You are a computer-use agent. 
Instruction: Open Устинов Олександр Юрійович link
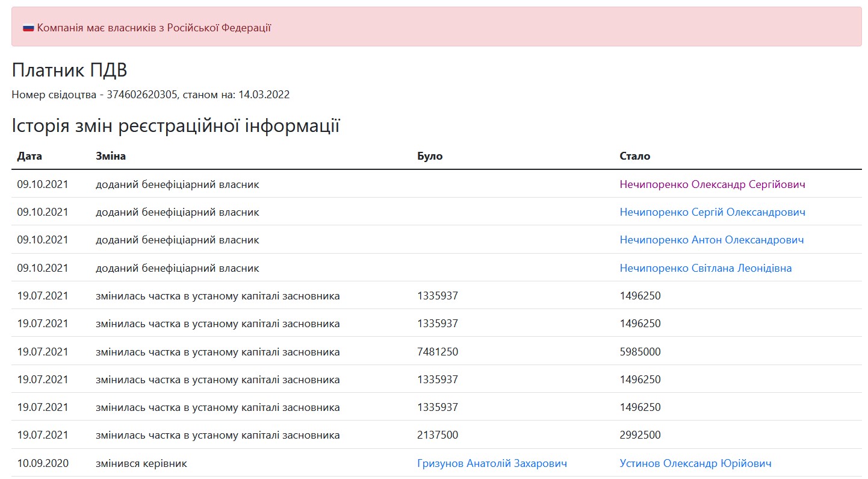click(695, 463)
